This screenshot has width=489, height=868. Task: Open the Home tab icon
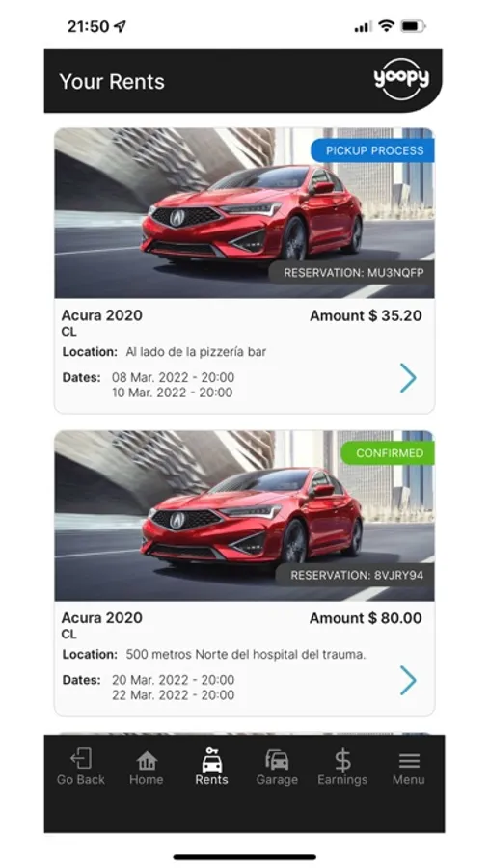pyautogui.click(x=147, y=760)
